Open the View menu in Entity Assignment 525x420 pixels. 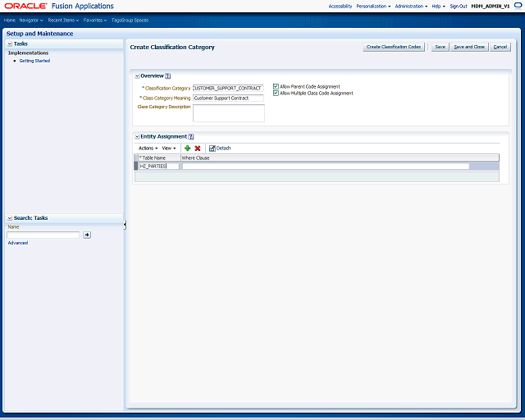click(x=169, y=148)
